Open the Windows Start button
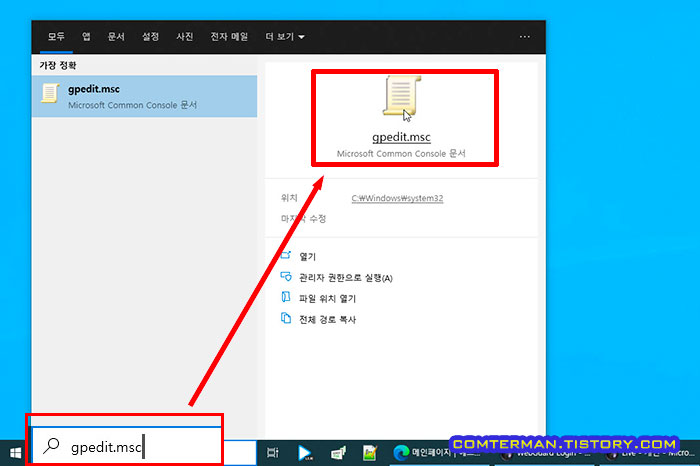This screenshot has height=466, width=700. (16, 453)
